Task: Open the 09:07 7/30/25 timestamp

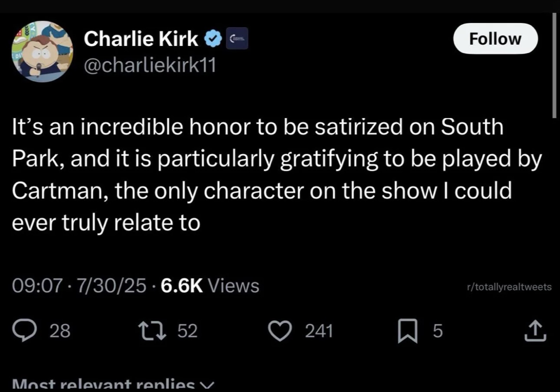Action: pyautogui.click(x=79, y=286)
